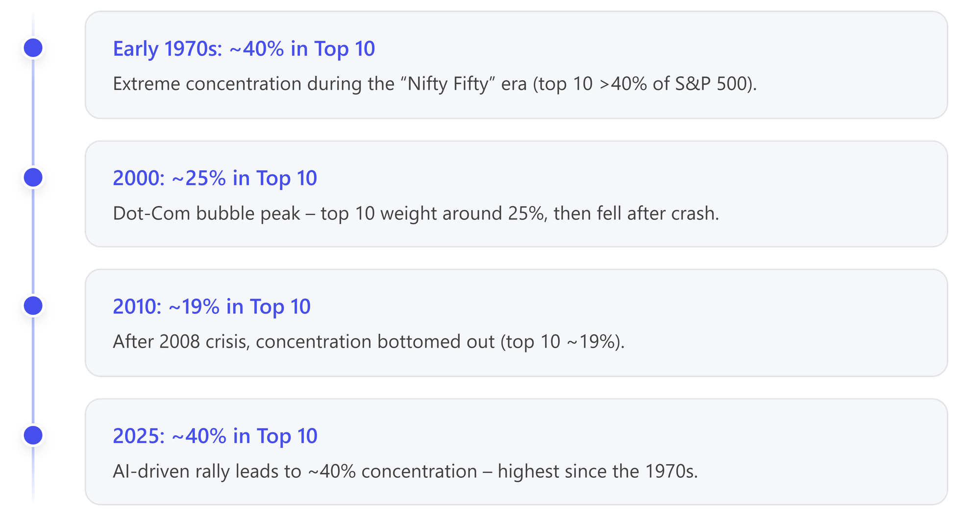The height and width of the screenshot is (516, 980).
Task: Click the words 'highest since the 1970s'
Action: tap(597, 471)
